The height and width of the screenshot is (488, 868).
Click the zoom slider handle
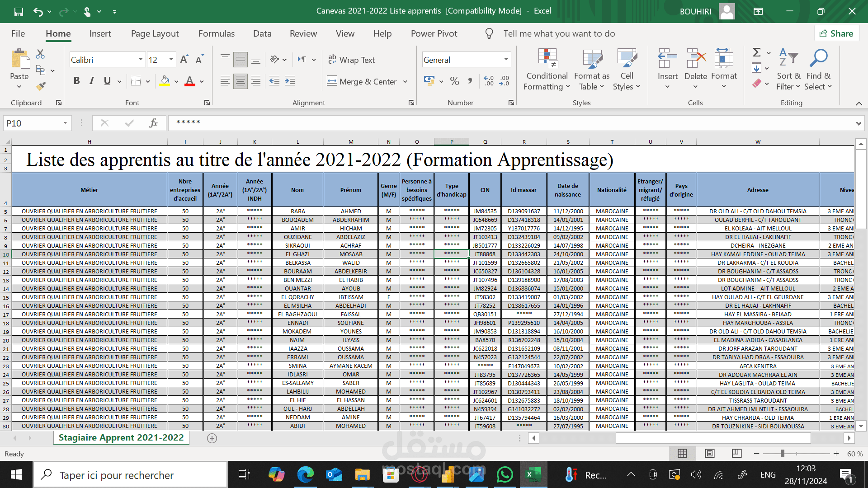[782, 453]
